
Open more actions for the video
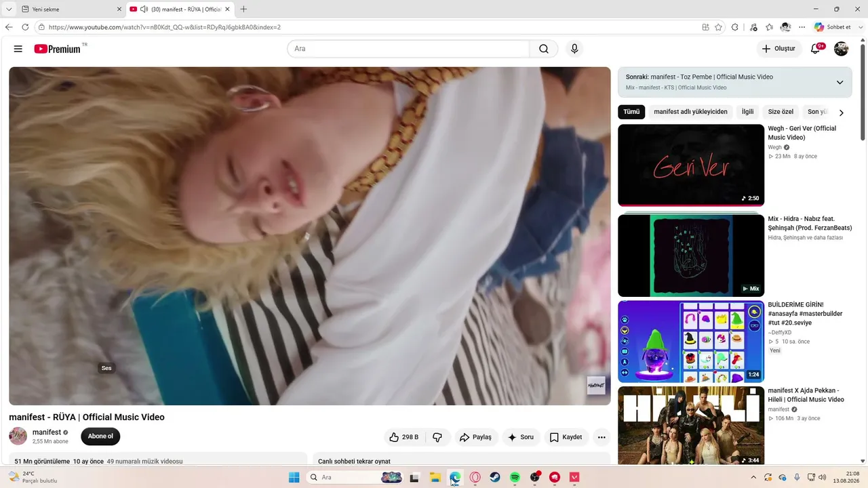tap(601, 437)
